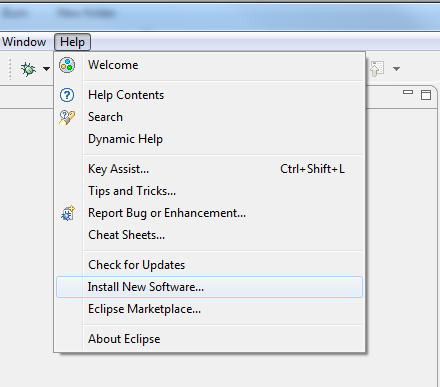Open Dynamic Help
440x387 pixels.
[x=209, y=139]
